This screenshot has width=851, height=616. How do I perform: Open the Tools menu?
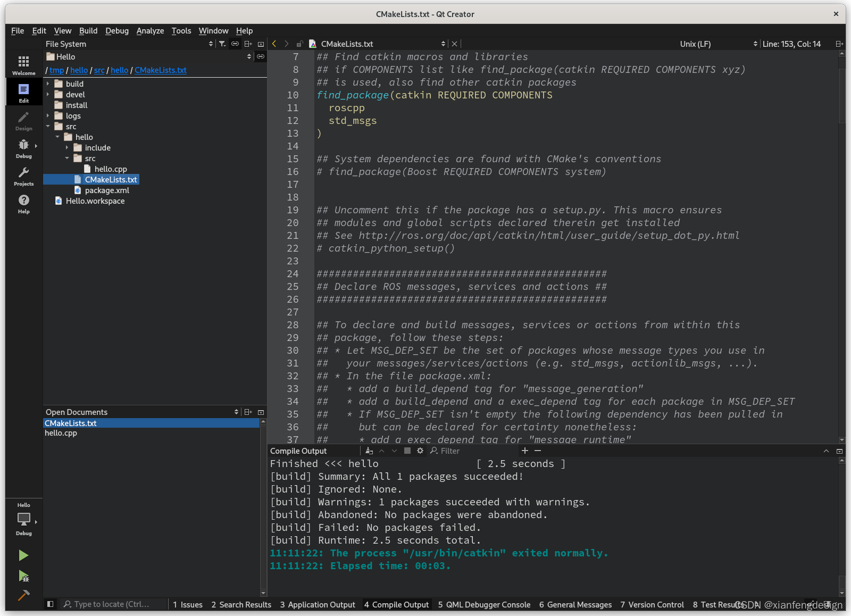pyautogui.click(x=181, y=31)
